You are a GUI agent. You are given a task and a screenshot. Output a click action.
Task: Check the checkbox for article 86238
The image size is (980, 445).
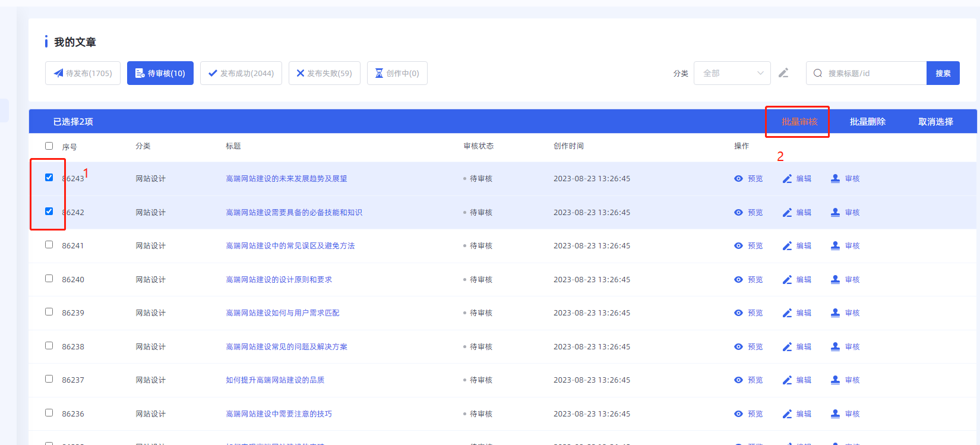tap(49, 346)
